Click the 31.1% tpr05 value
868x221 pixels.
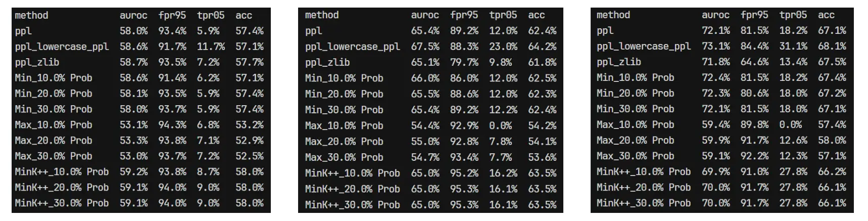[x=793, y=46]
